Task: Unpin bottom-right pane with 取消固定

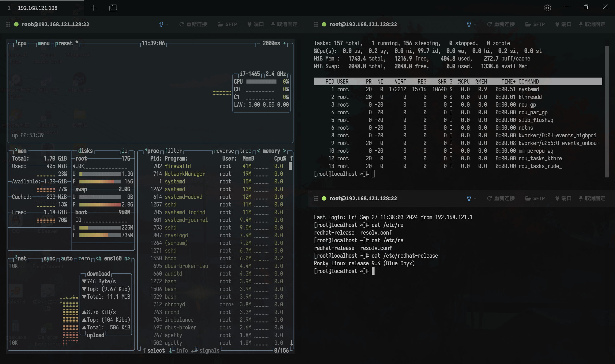Action: pyautogui.click(x=592, y=198)
